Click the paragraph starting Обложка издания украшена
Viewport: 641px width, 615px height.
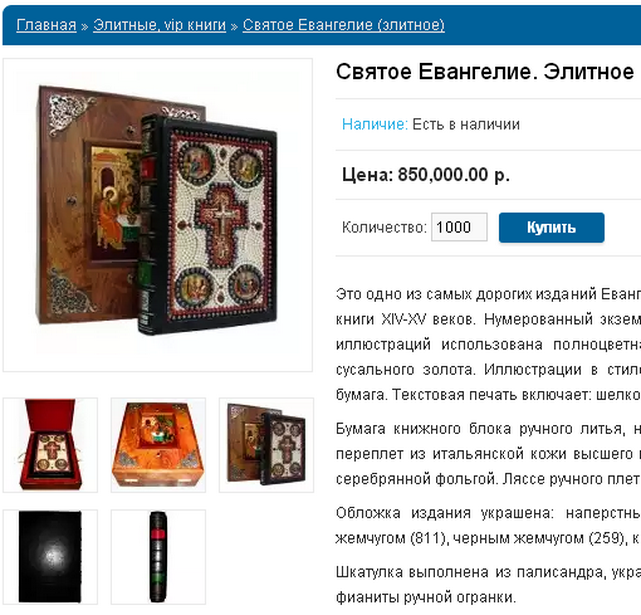click(x=488, y=525)
